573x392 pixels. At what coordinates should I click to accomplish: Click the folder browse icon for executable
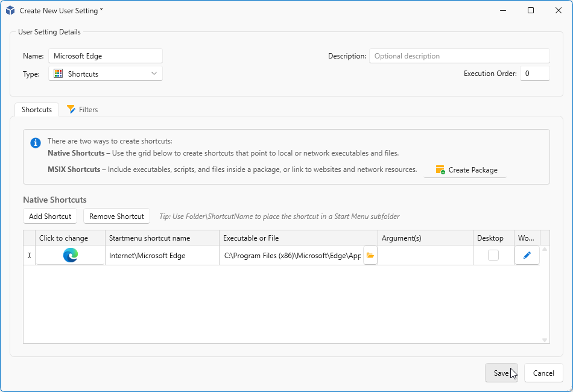[370, 255]
